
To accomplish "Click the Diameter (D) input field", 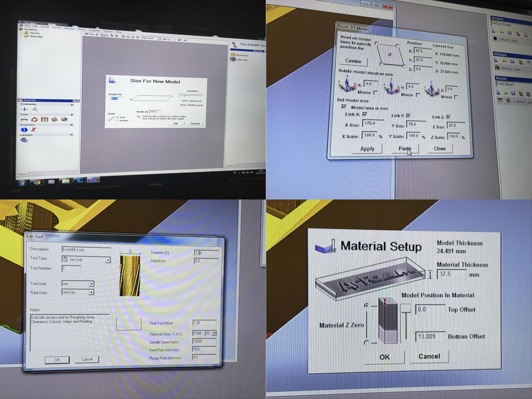I will 206,253.
